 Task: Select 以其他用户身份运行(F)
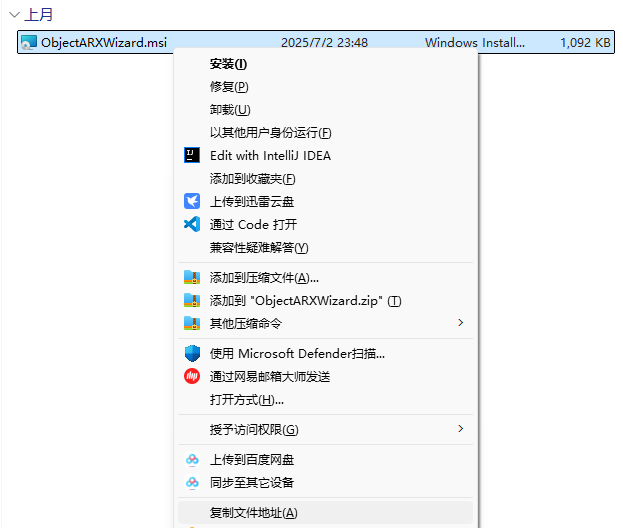(270, 133)
